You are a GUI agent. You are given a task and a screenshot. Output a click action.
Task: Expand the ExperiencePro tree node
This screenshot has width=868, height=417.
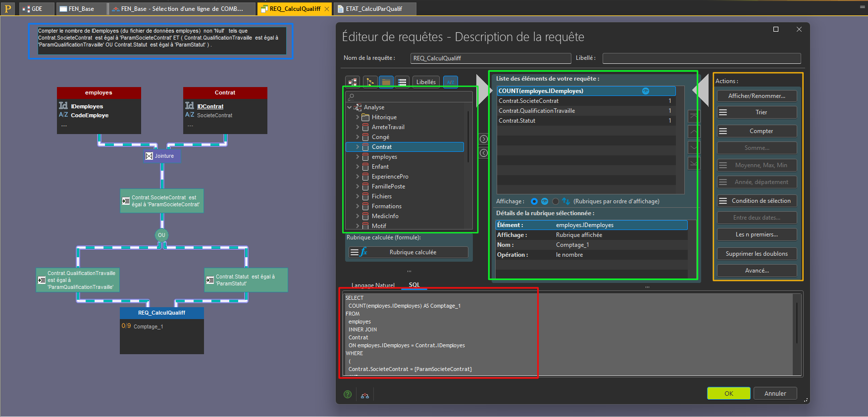tap(357, 177)
